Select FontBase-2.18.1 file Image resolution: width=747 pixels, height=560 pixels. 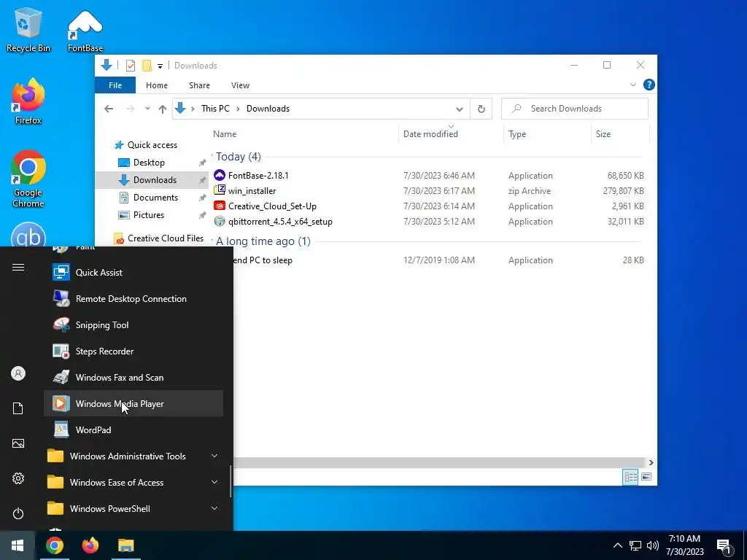258,175
